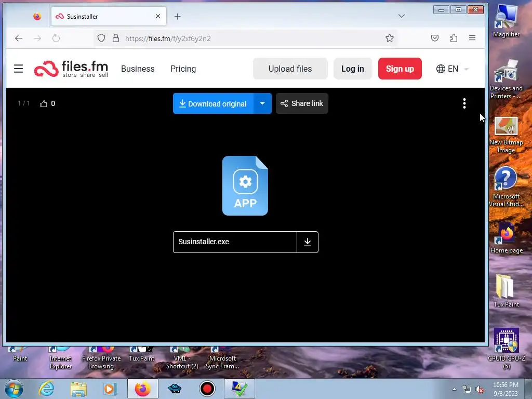Open the tracking protection shield icon
This screenshot has height=399, width=532.
(x=101, y=38)
